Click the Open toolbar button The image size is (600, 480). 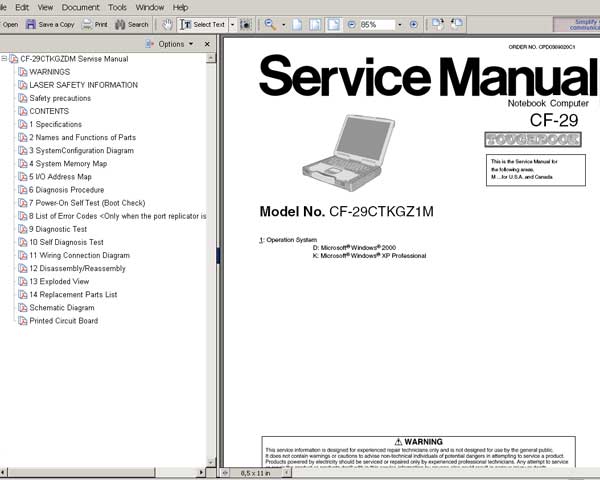9,24
